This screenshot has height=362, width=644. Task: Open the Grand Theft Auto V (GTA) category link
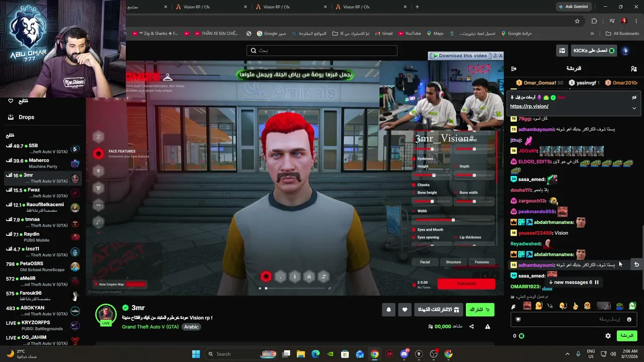(150, 327)
